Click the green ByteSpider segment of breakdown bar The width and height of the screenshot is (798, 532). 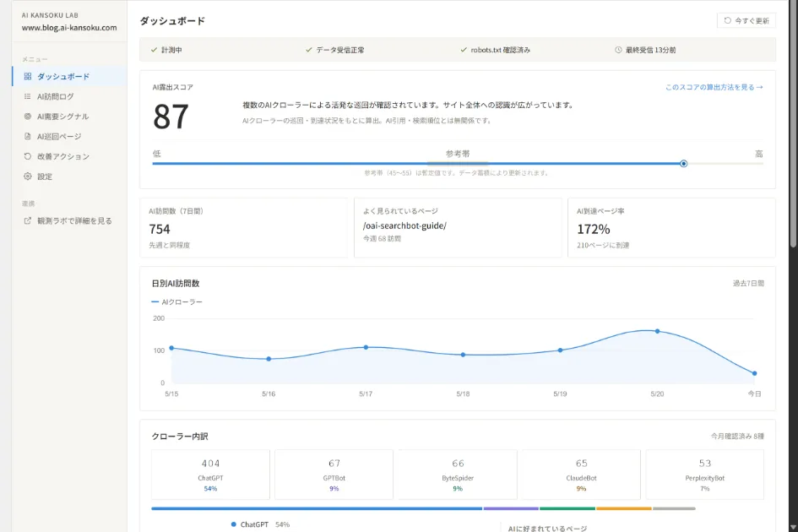pos(567,508)
